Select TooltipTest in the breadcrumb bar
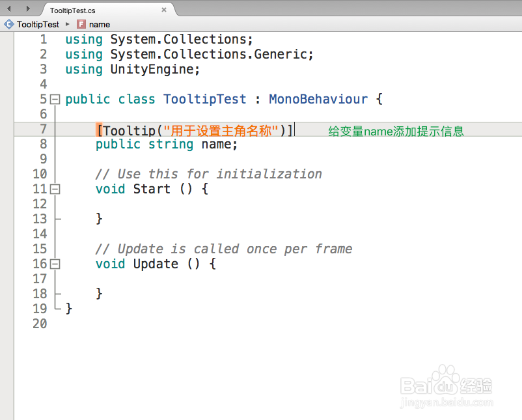This screenshot has width=522, height=420. click(38, 24)
